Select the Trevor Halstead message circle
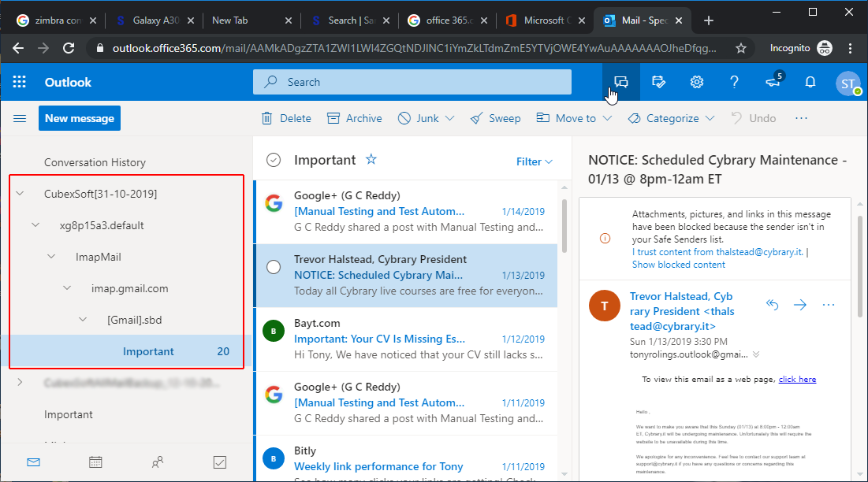Screen dimensions: 868x482 pyautogui.click(x=274, y=267)
